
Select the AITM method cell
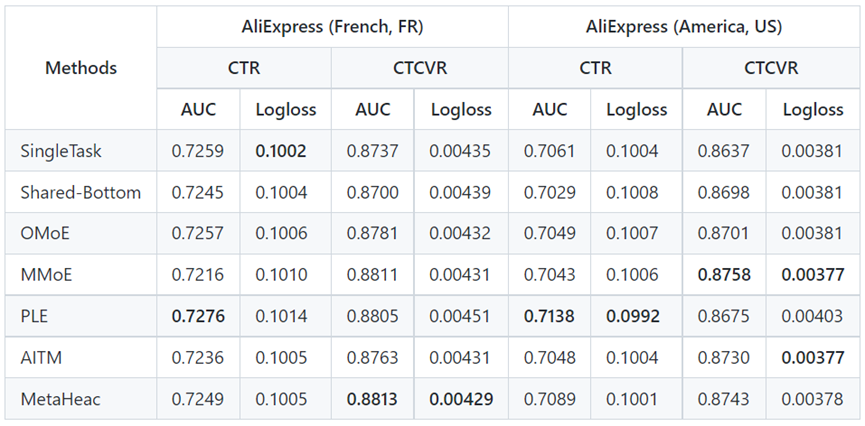[41, 358]
